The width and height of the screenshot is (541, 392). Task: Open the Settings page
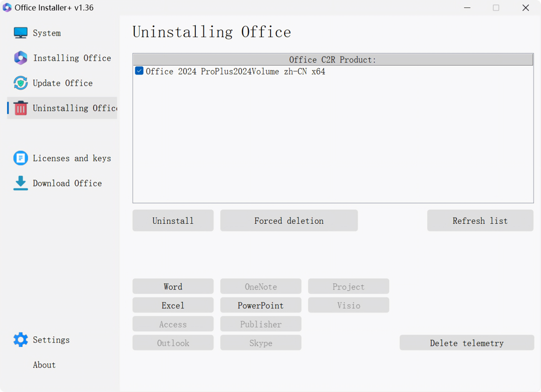point(62,340)
